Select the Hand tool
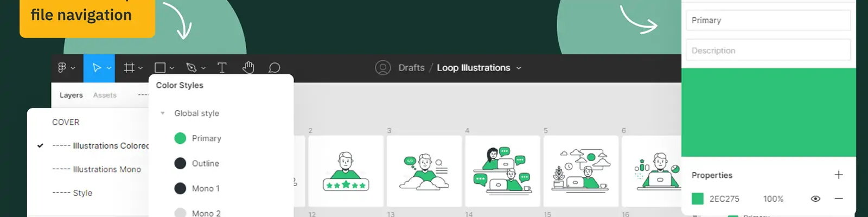Image resolution: width=868 pixels, height=217 pixels. pyautogui.click(x=248, y=68)
